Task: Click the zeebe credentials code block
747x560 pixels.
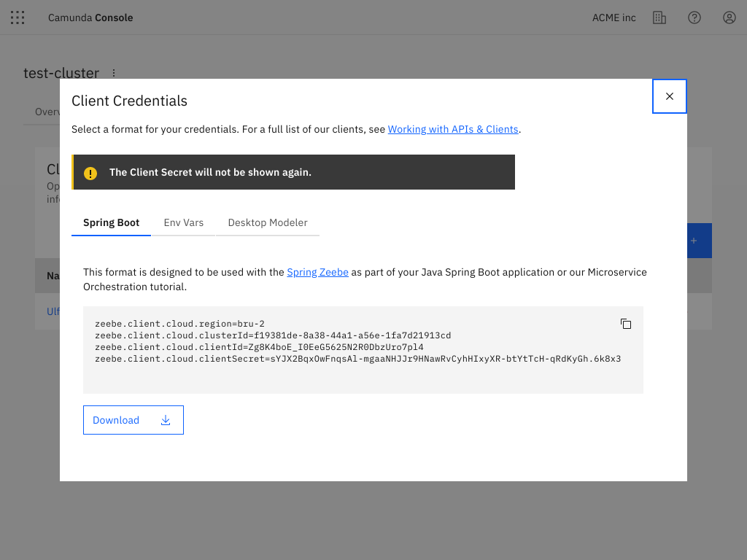Action: point(357,350)
